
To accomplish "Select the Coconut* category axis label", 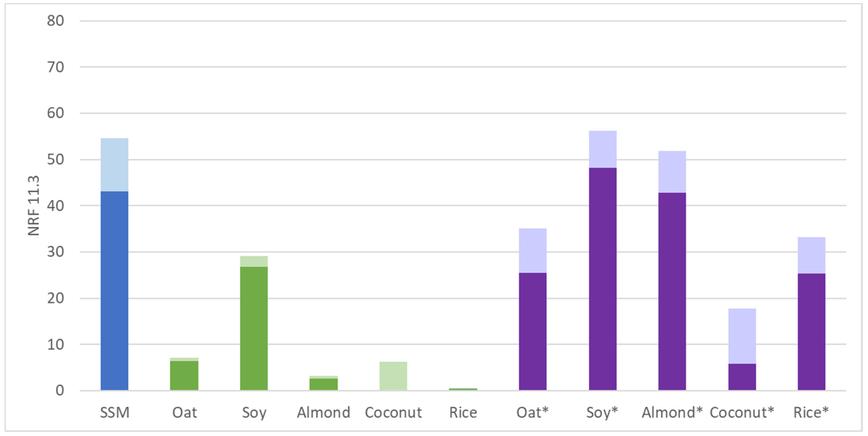I will coord(742,412).
